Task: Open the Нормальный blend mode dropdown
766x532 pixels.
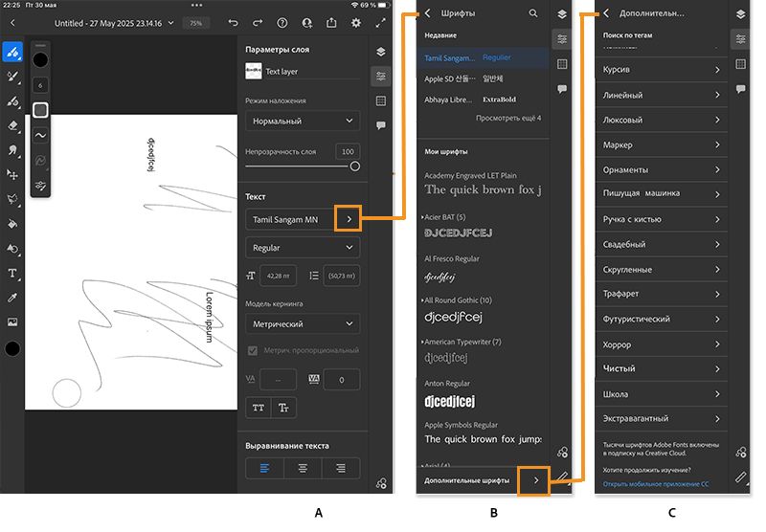Action: tap(303, 122)
